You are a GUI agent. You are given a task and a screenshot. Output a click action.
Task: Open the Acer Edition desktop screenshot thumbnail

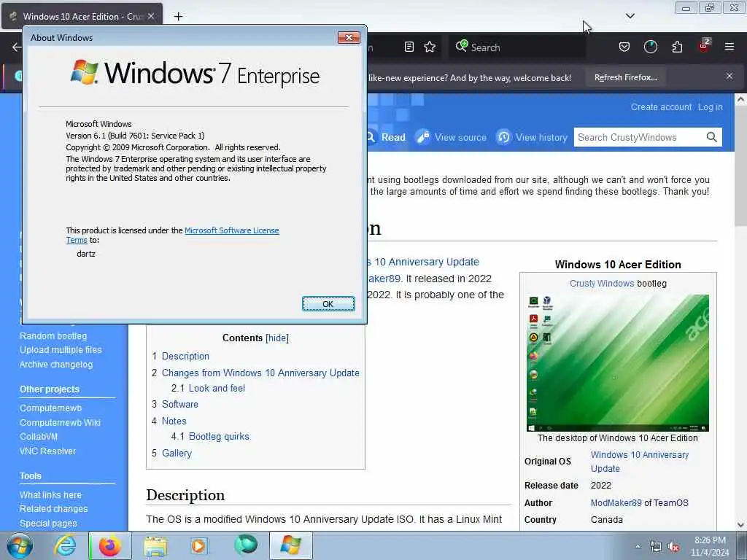click(x=617, y=363)
